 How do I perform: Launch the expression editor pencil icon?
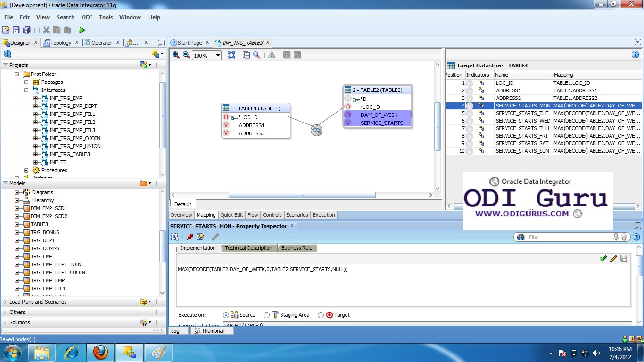[x=613, y=258]
